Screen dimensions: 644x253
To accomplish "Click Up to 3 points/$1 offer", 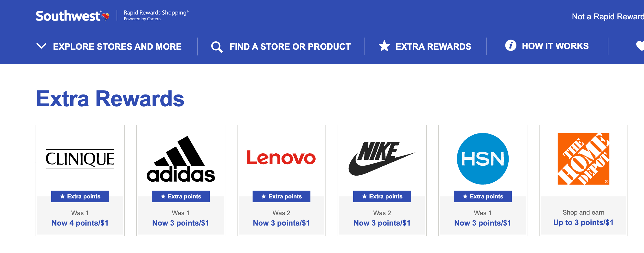I will point(583,222).
